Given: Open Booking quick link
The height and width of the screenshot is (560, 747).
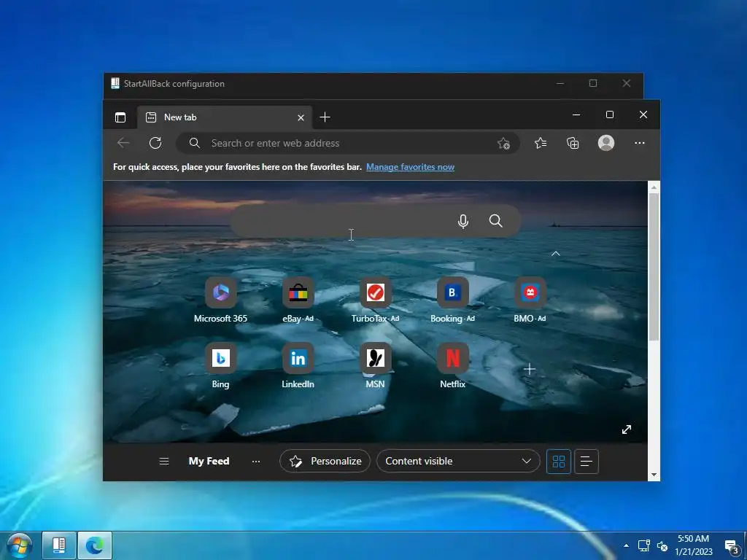Looking at the screenshot, I should [x=452, y=300].
